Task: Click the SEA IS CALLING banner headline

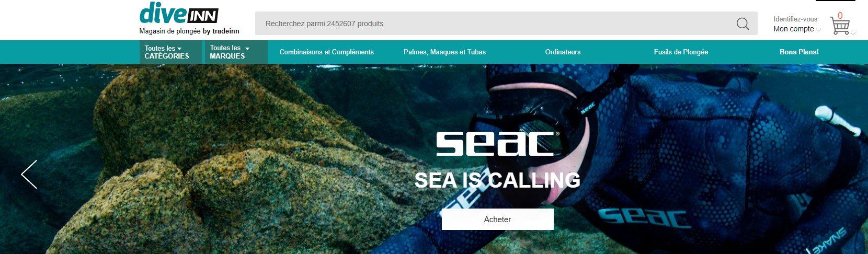Action: pyautogui.click(x=497, y=180)
